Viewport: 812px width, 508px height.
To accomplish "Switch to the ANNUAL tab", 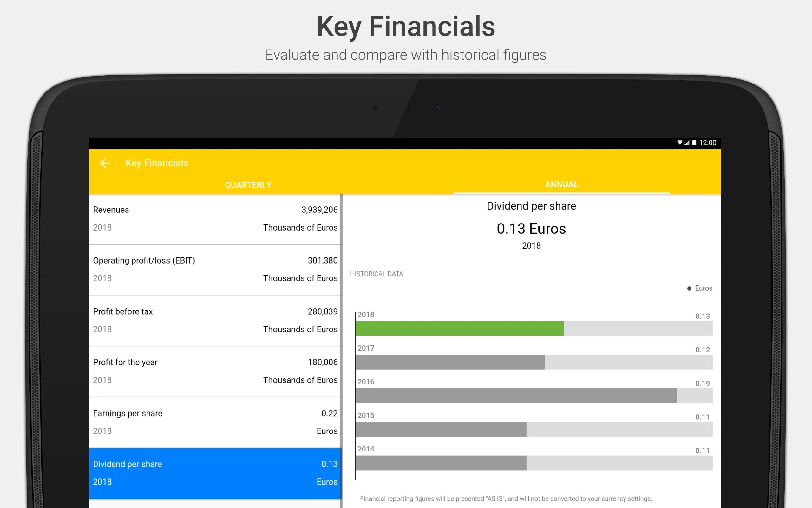I will point(561,184).
